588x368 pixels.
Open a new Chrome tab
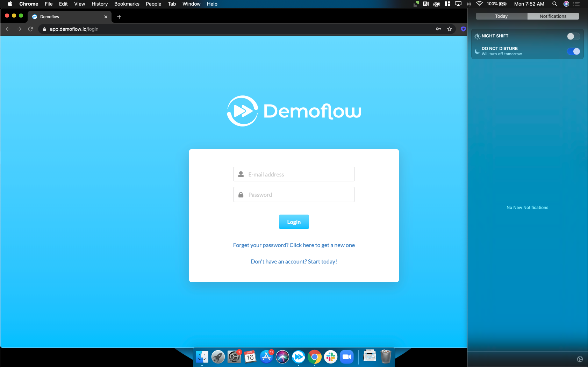(119, 17)
